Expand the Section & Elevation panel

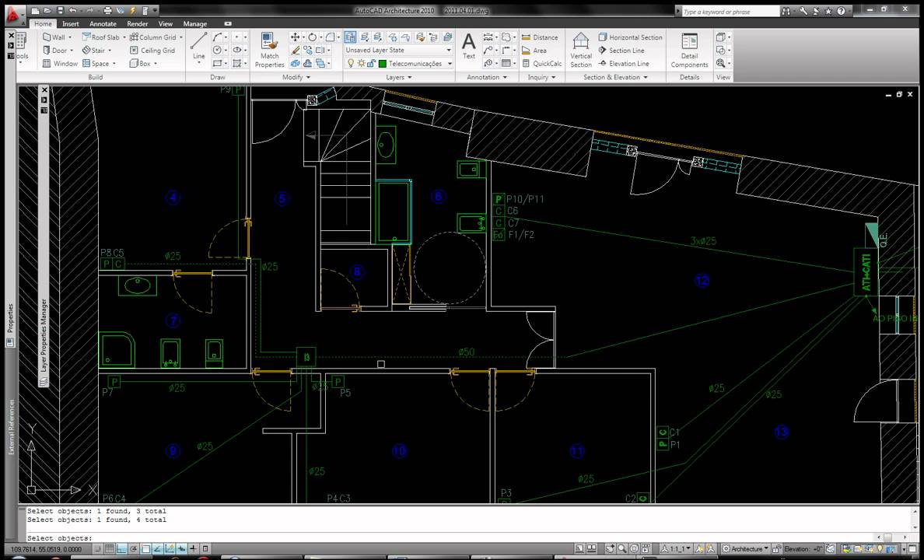click(x=616, y=77)
